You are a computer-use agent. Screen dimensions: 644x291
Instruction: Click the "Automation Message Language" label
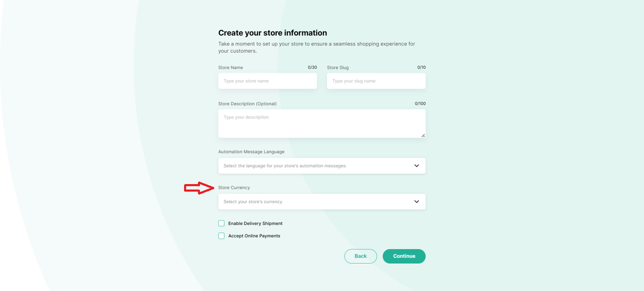251,152
